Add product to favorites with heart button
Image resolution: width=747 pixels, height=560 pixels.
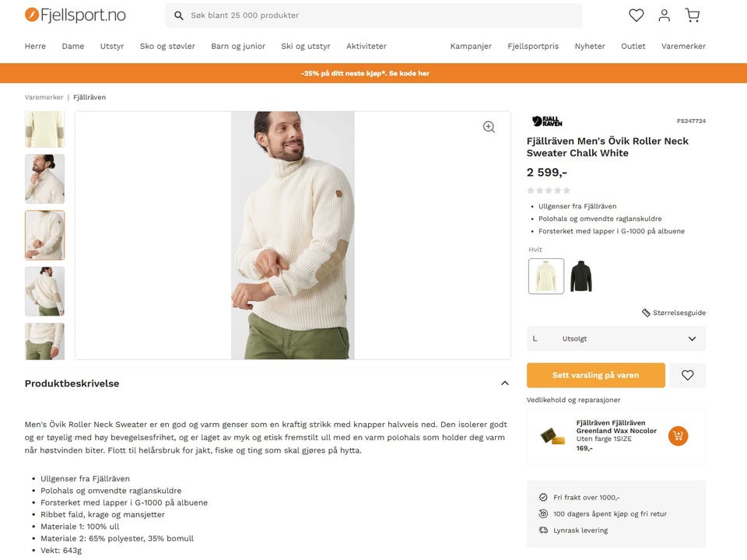coord(687,375)
